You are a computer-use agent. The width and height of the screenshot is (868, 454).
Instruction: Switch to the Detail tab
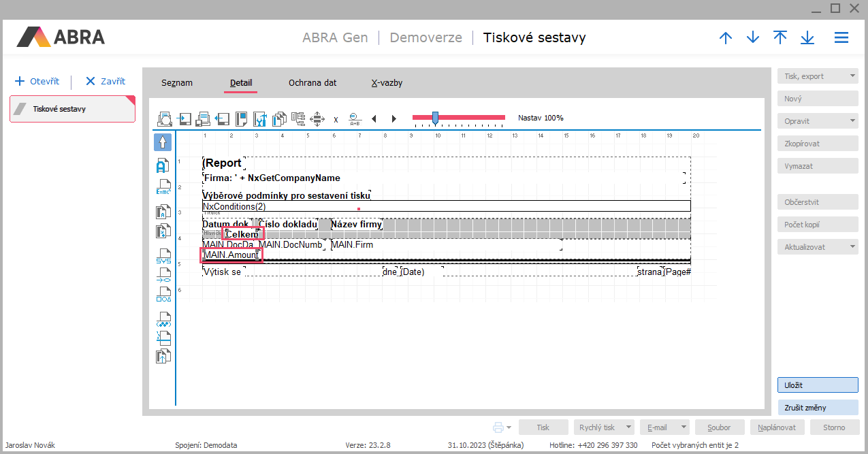click(x=241, y=83)
